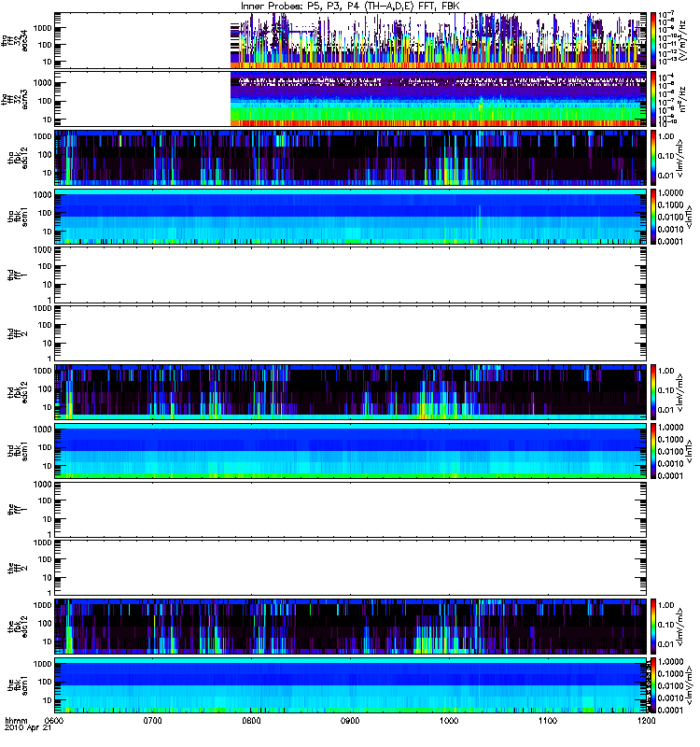The height and width of the screenshot is (747, 700).
Task: Click the color bar beside the fbk scm1
Action: 652,685
